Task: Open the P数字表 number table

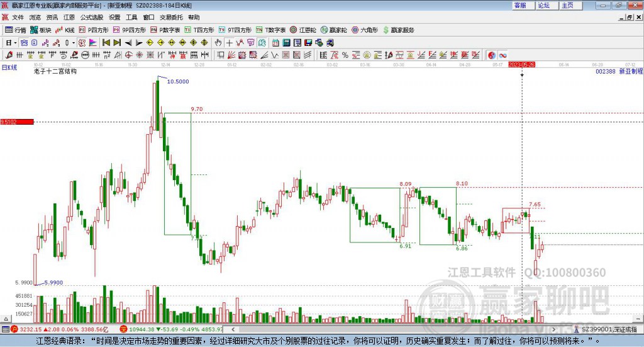Action: pyautogui.click(x=165, y=30)
